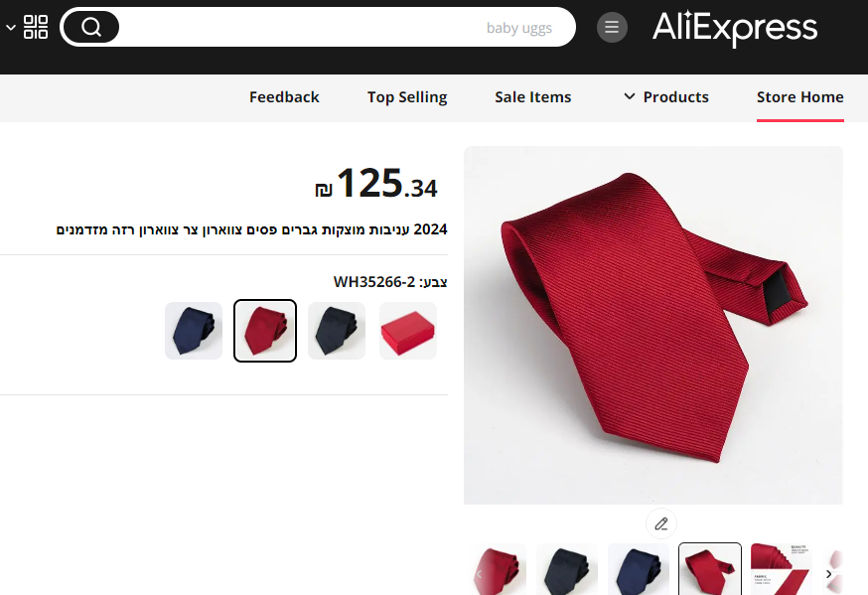Select the red tie color option
This screenshot has width=868, height=595.
[265, 331]
